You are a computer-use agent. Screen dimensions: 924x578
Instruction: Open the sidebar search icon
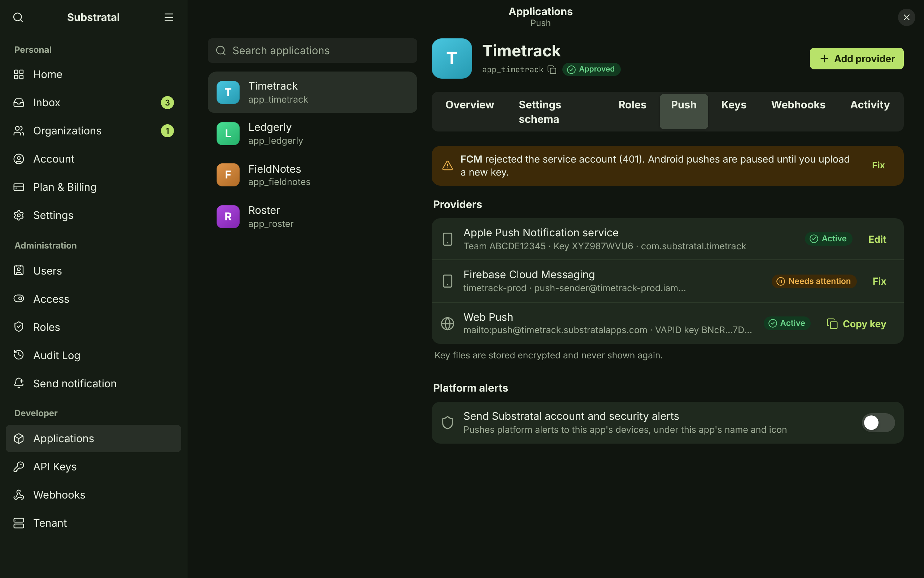click(18, 17)
